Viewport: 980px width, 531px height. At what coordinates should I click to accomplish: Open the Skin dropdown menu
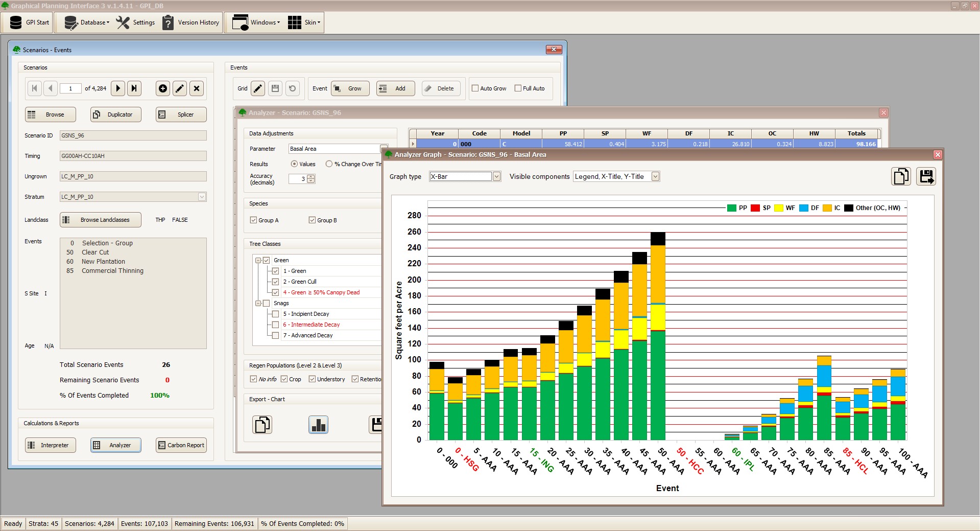click(x=304, y=22)
